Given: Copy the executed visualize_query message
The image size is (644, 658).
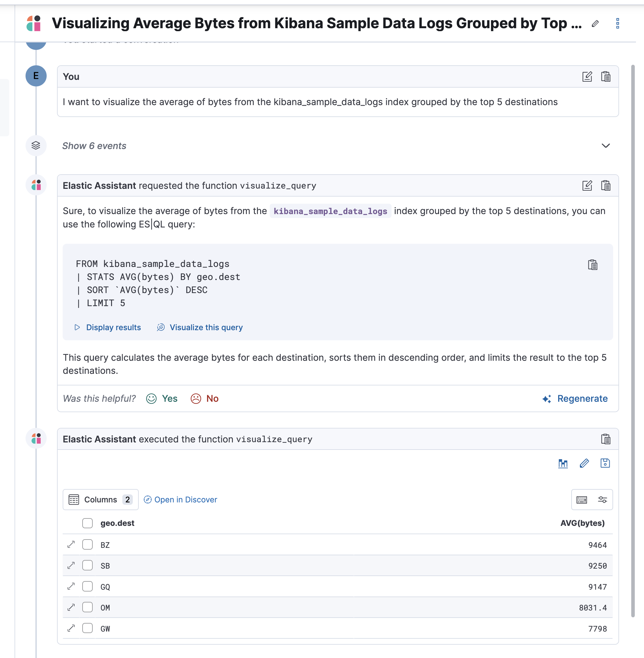Looking at the screenshot, I should coord(605,439).
